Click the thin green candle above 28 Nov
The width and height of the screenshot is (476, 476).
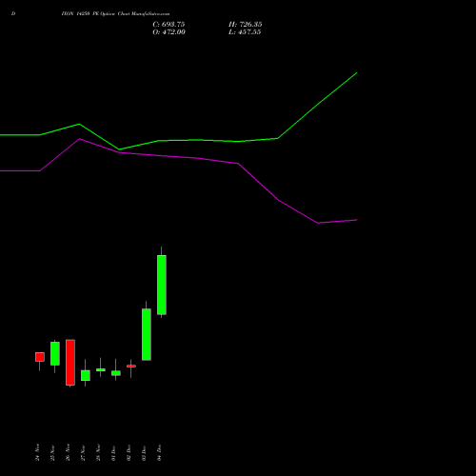click(101, 370)
